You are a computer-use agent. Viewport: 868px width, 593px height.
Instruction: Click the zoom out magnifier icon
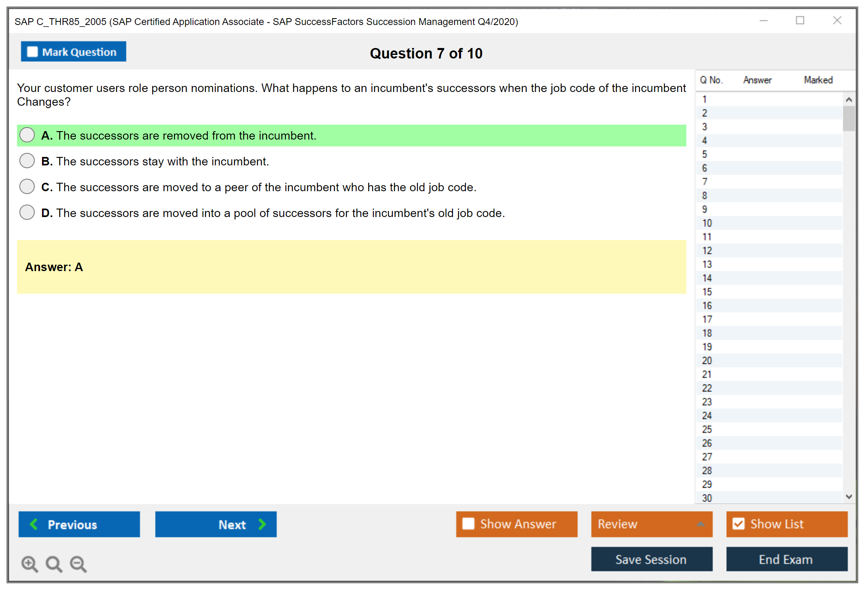tap(78, 564)
